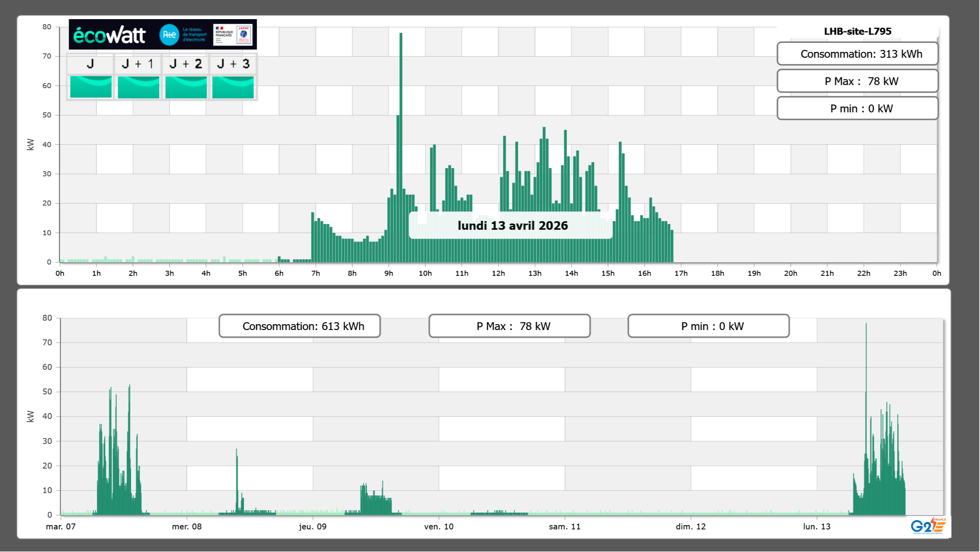Click the lundi 13 avril 2026 date label
This screenshot has width=980, height=552.
512,225
